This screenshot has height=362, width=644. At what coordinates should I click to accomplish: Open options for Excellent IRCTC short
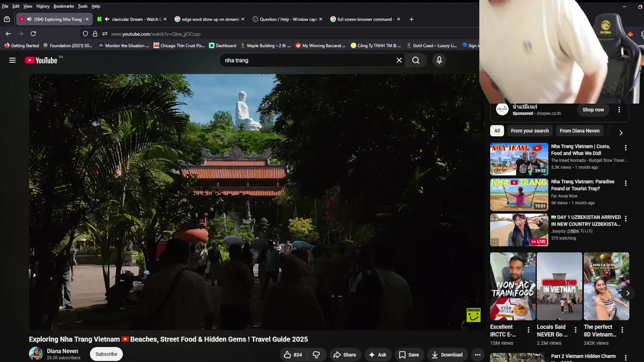tap(528, 330)
